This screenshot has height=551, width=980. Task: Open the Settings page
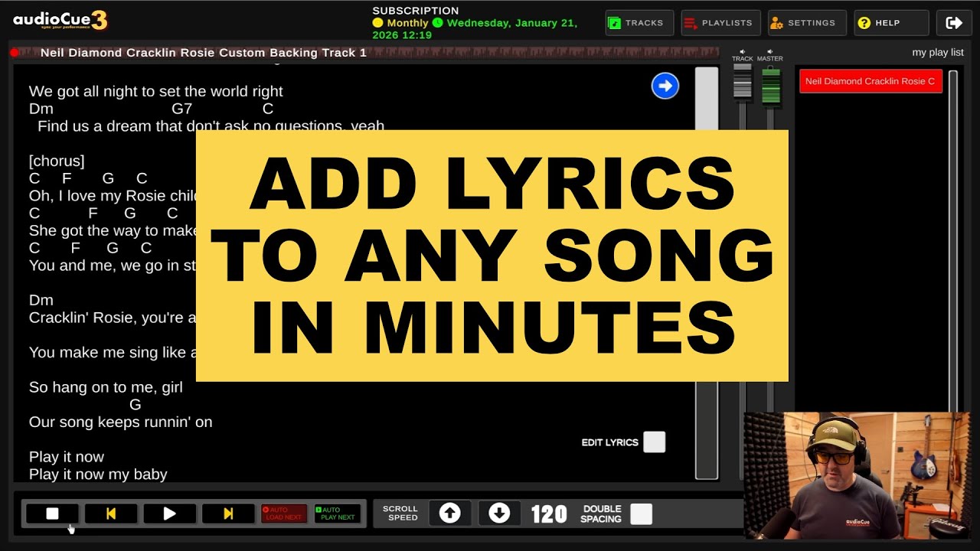pos(807,23)
